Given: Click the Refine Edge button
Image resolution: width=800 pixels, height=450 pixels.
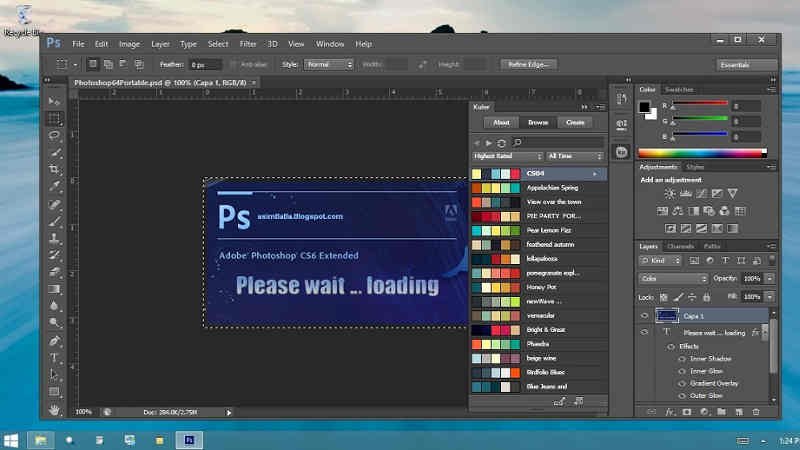Looking at the screenshot, I should pos(529,65).
